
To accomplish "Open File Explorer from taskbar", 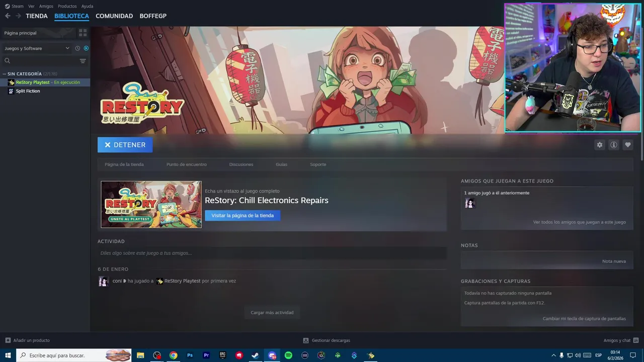I will tap(140, 355).
